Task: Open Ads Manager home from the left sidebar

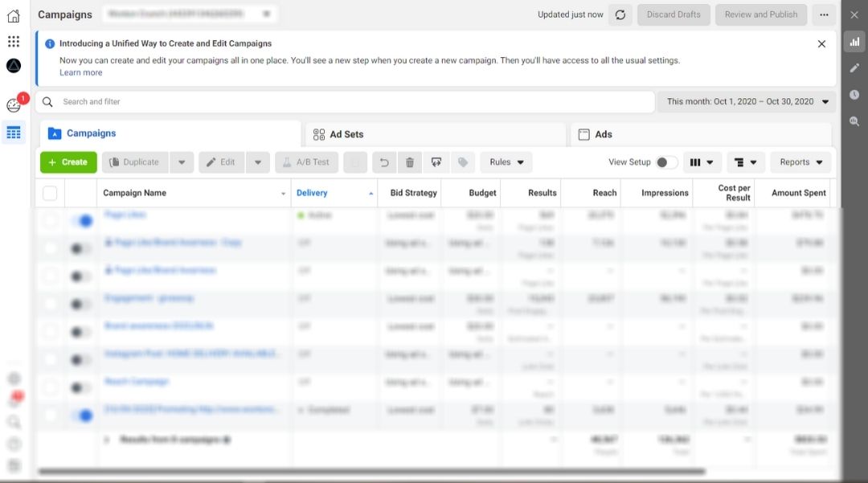Action: tap(13, 14)
